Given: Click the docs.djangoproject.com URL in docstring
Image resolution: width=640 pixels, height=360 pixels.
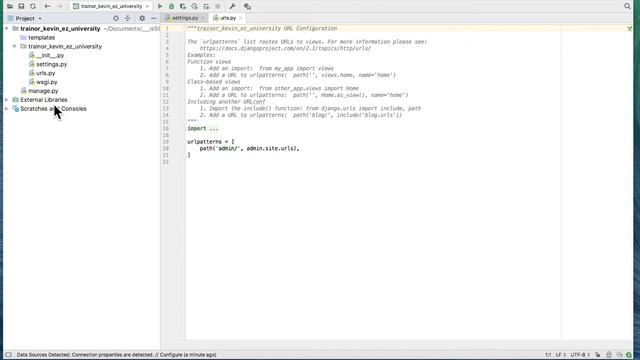Looking at the screenshot, I should coord(285,48).
